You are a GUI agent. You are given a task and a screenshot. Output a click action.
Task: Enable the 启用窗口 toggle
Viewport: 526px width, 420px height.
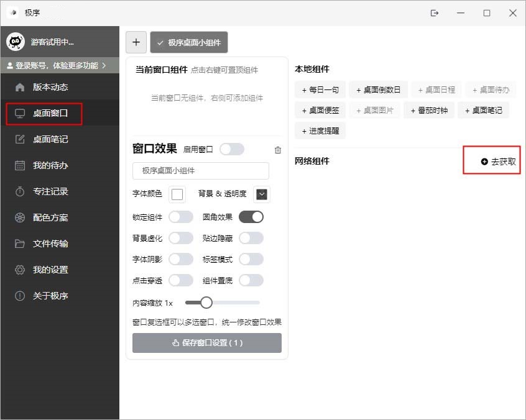click(232, 148)
